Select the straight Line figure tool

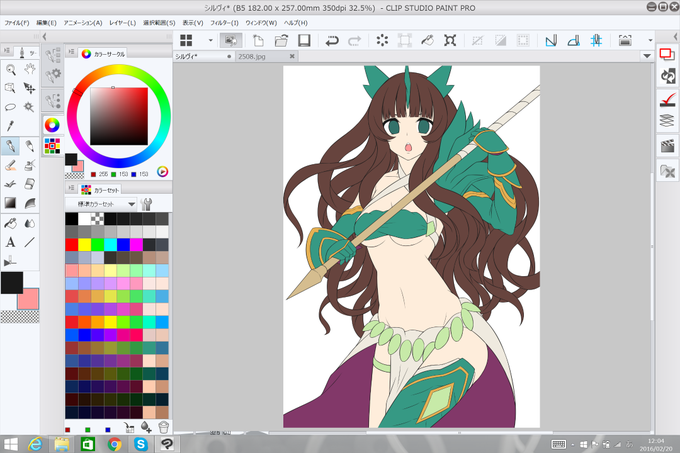pos(29,242)
